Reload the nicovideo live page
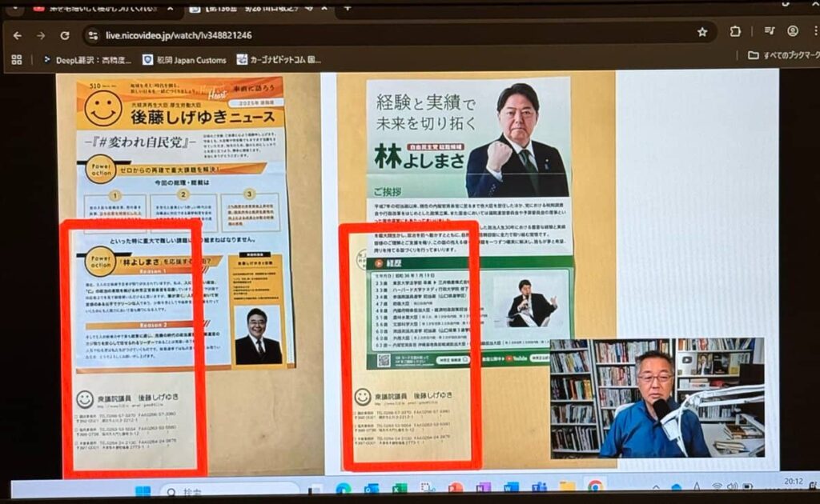 pos(65,35)
